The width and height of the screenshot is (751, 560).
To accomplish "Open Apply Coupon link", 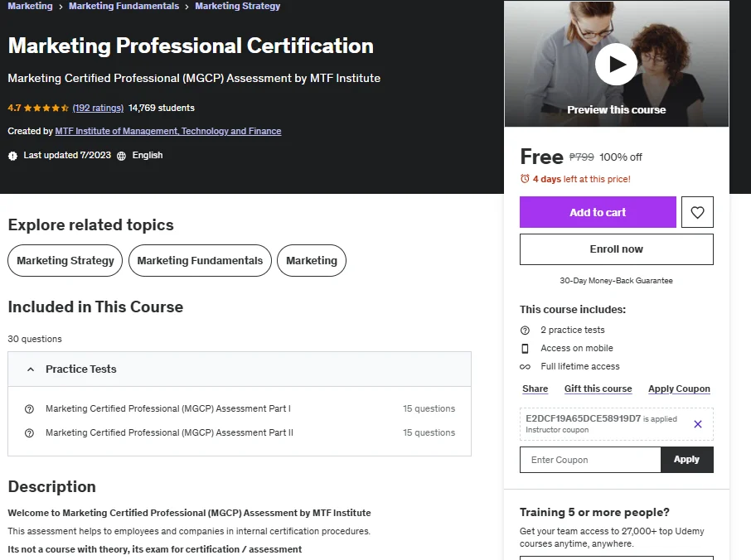I will (679, 389).
